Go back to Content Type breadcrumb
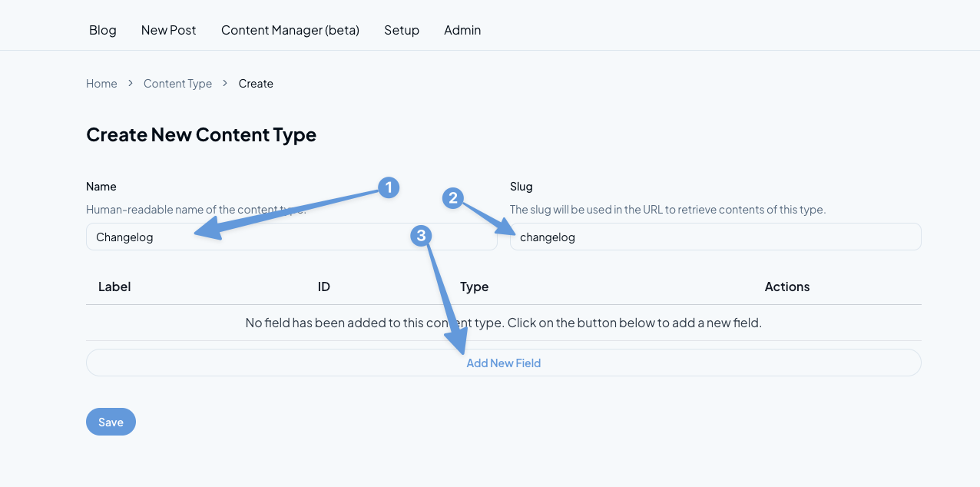 [x=177, y=84]
